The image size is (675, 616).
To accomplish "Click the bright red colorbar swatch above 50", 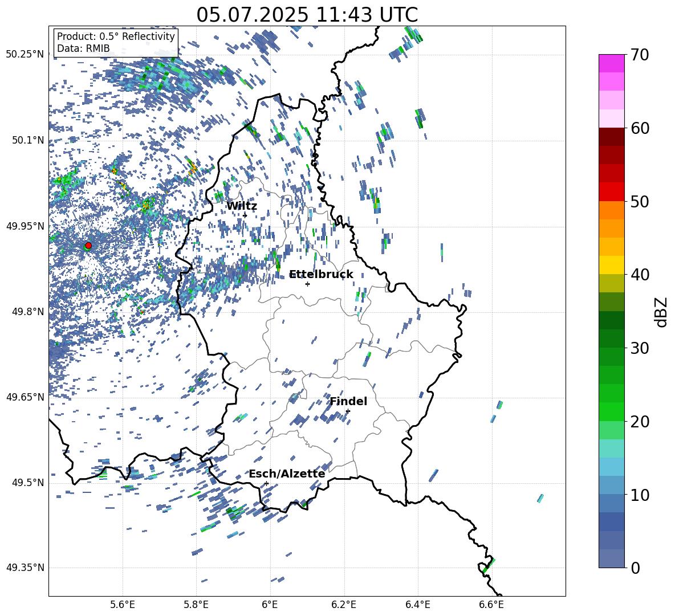I will click(x=612, y=192).
